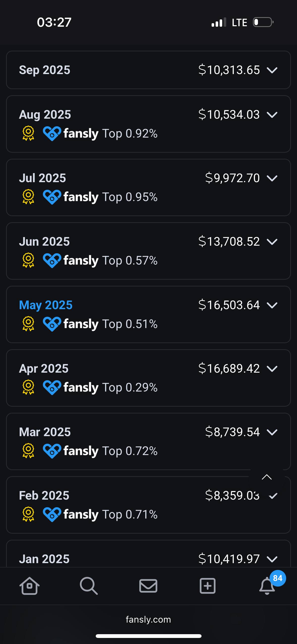Tap the $16,503.64 May earnings amount
Image resolution: width=297 pixels, height=644 pixels.
229,305
